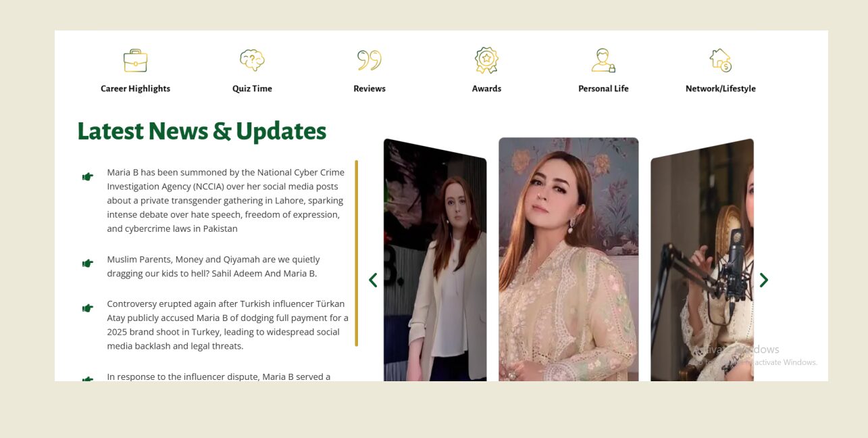Click the Career Highlights briefcase icon
Image resolution: width=868 pixels, height=438 pixels.
135,60
